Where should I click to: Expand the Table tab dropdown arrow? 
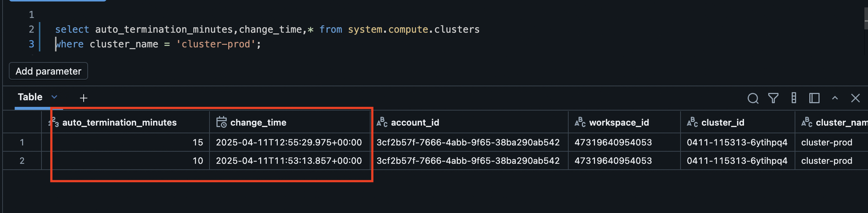(54, 97)
